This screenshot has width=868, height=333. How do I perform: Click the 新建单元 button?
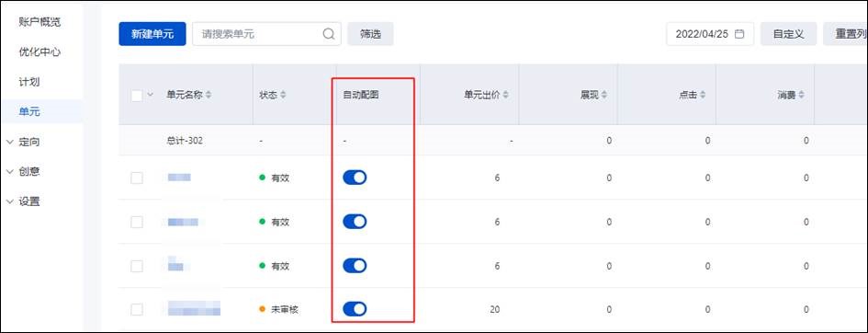(x=152, y=34)
